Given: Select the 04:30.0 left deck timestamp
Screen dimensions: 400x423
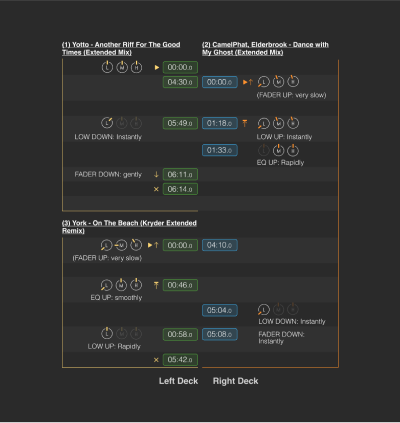Looking at the screenshot, I should (x=180, y=82).
